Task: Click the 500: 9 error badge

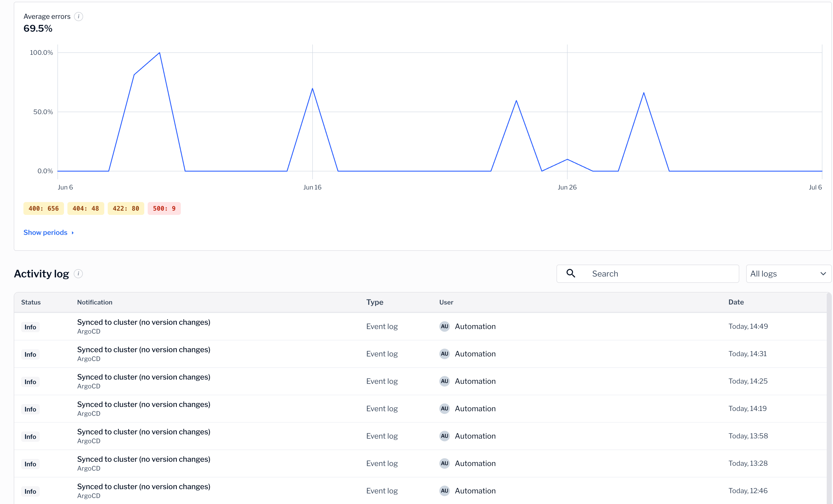Action: point(164,208)
